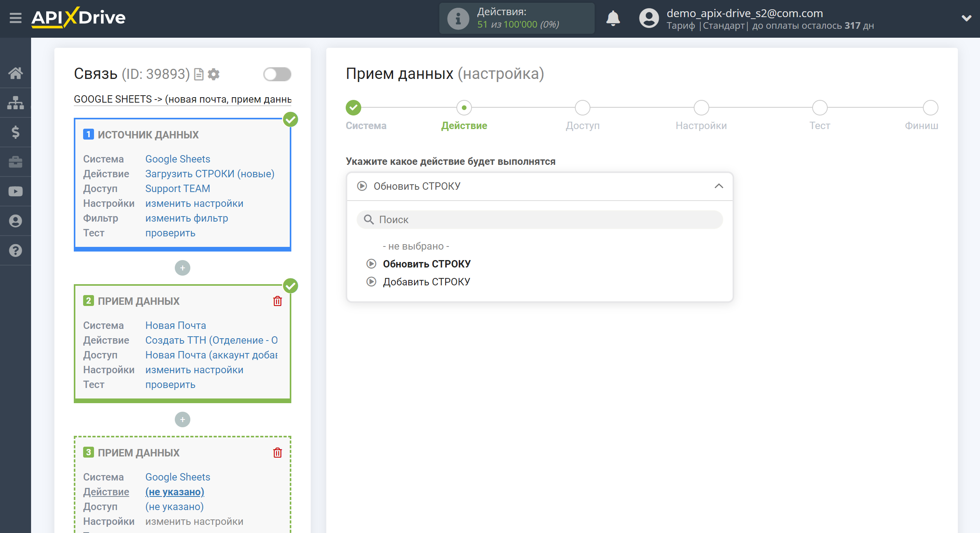The width and height of the screenshot is (980, 533).
Task: Go to 'Настройки' wizard step
Action: [701, 108]
